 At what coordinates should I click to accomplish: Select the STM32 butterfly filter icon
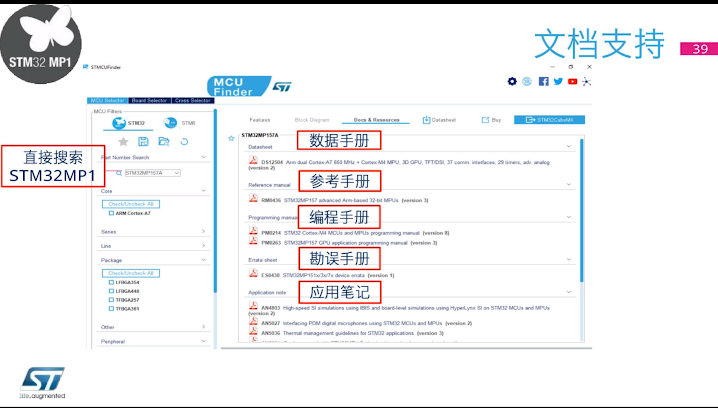click(x=119, y=123)
